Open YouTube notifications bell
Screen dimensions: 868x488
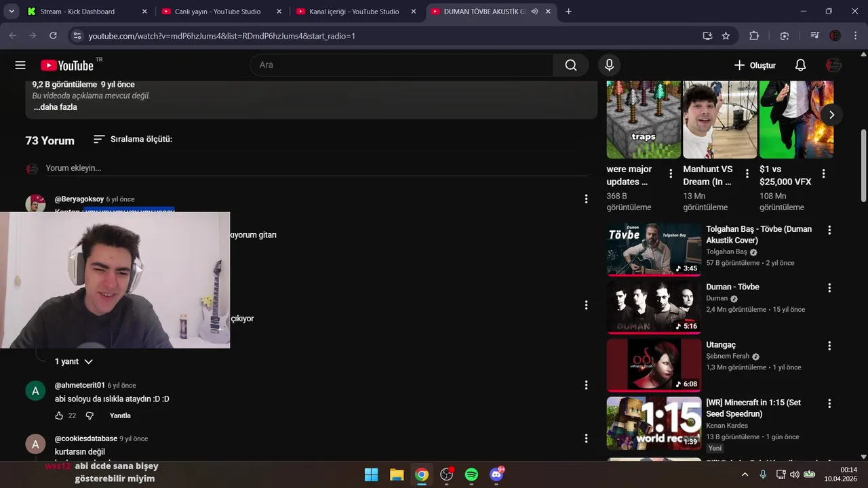800,65
